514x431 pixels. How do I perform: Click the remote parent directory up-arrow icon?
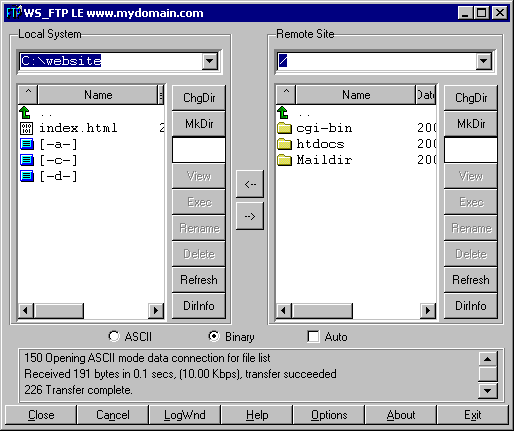[x=283, y=113]
